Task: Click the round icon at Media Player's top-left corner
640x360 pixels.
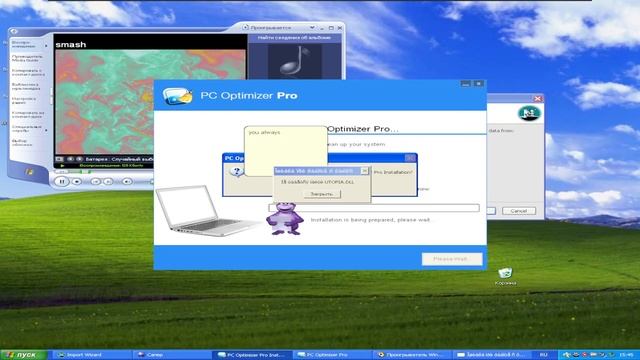Action: click(x=14, y=31)
